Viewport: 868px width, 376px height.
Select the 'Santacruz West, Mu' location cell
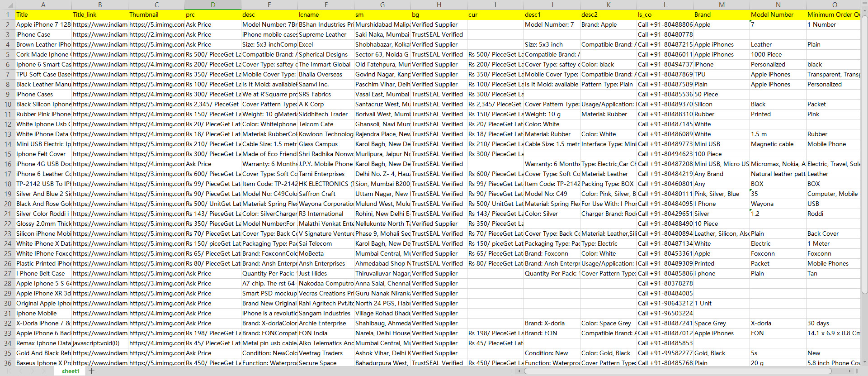[382, 105]
